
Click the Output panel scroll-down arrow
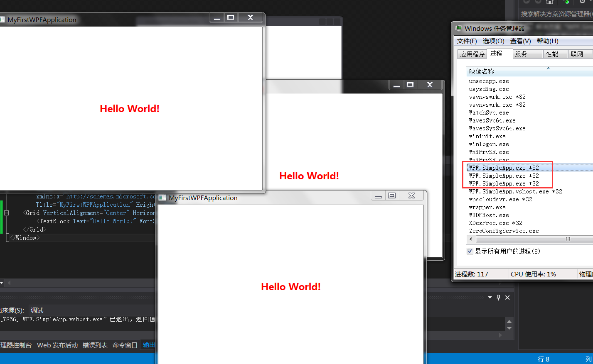point(509,328)
